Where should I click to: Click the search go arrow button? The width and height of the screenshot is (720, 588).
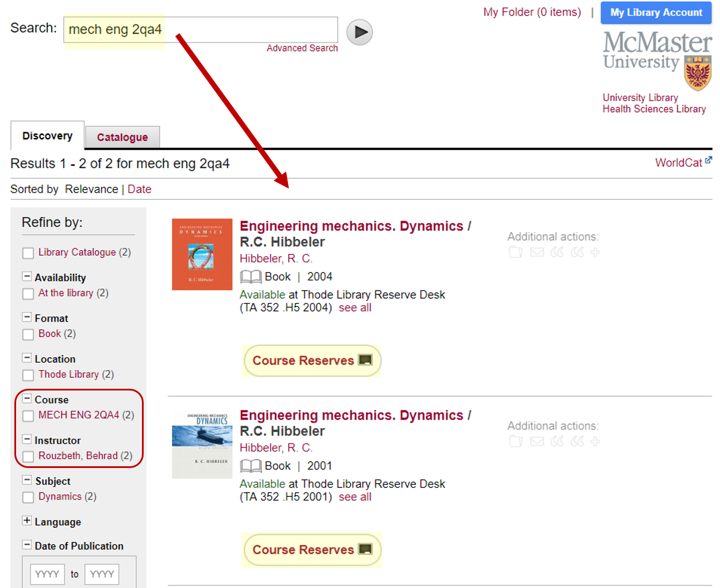click(360, 32)
